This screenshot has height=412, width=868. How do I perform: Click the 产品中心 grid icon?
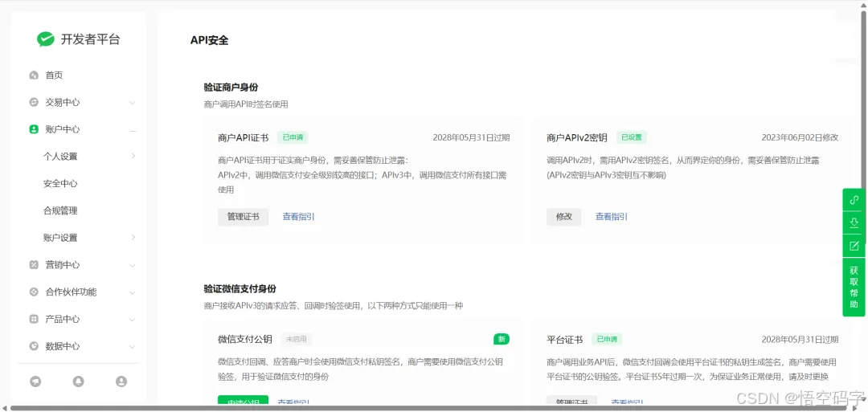pos(34,319)
